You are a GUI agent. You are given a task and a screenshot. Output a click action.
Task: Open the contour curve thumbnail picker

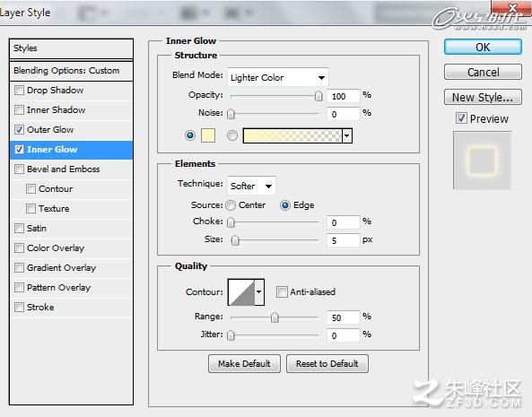pyautogui.click(x=241, y=292)
